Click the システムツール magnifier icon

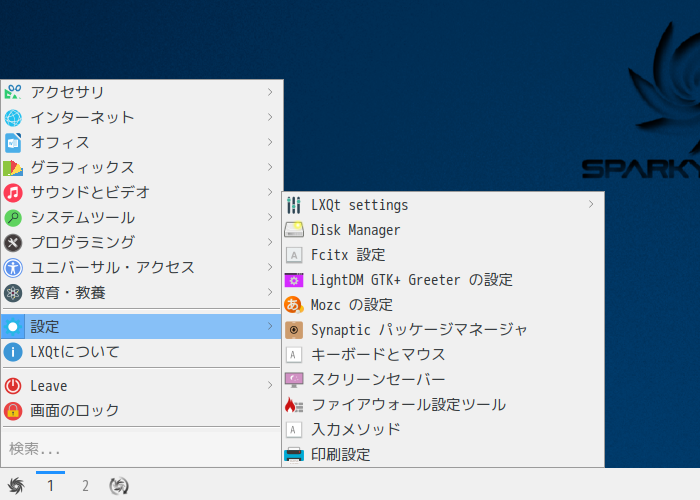pos(13,217)
